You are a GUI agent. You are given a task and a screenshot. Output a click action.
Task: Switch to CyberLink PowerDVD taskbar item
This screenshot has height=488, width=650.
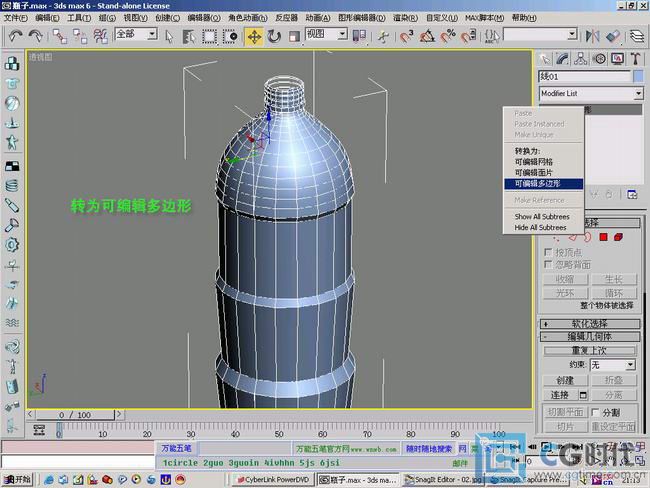tap(273, 480)
